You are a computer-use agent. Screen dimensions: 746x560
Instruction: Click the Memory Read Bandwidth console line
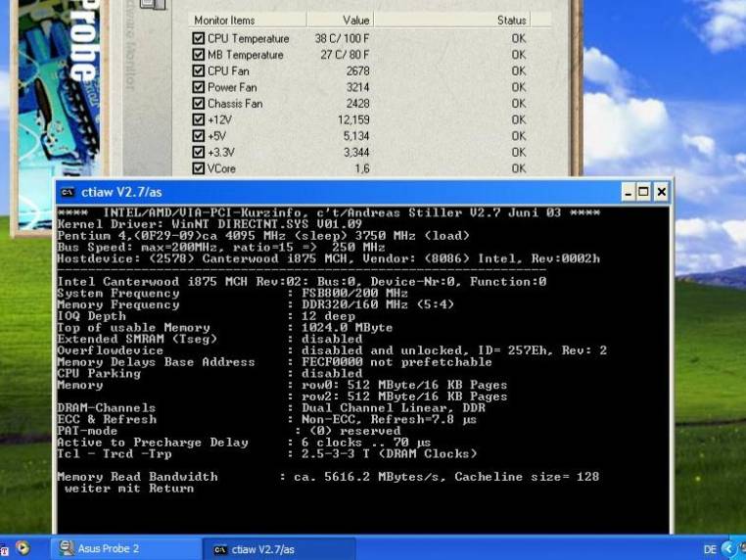tap(328, 477)
